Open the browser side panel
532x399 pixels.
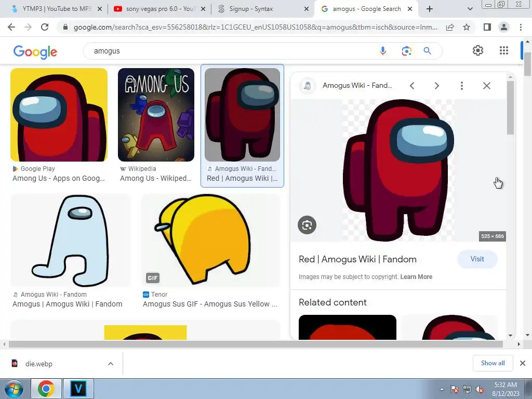click(x=487, y=27)
